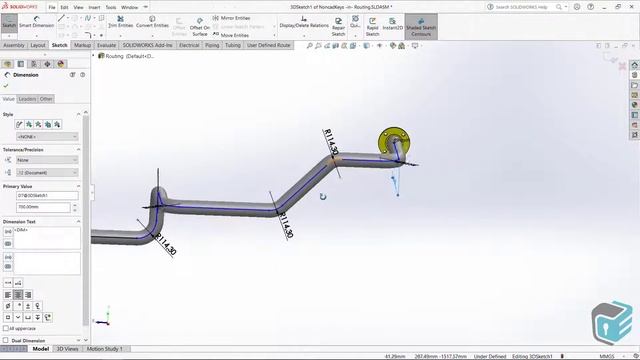640x360 pixels.
Task: Select the Line sketch tool
Action: [x=61, y=18]
